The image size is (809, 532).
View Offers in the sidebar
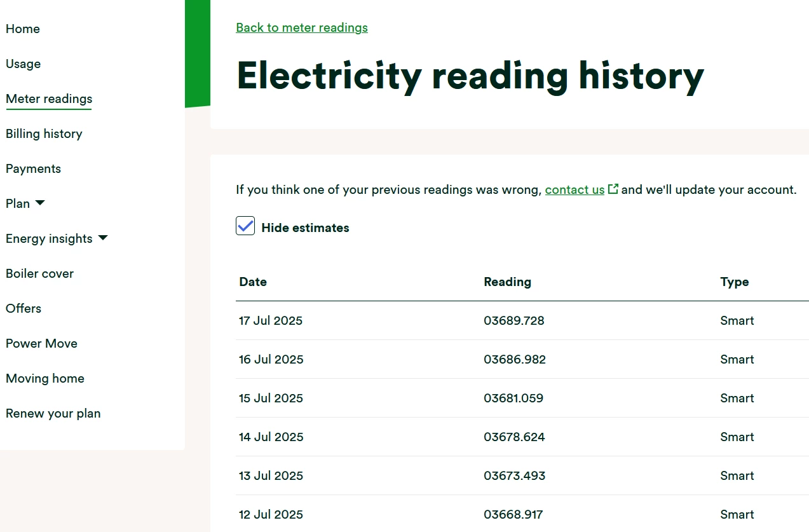point(24,308)
